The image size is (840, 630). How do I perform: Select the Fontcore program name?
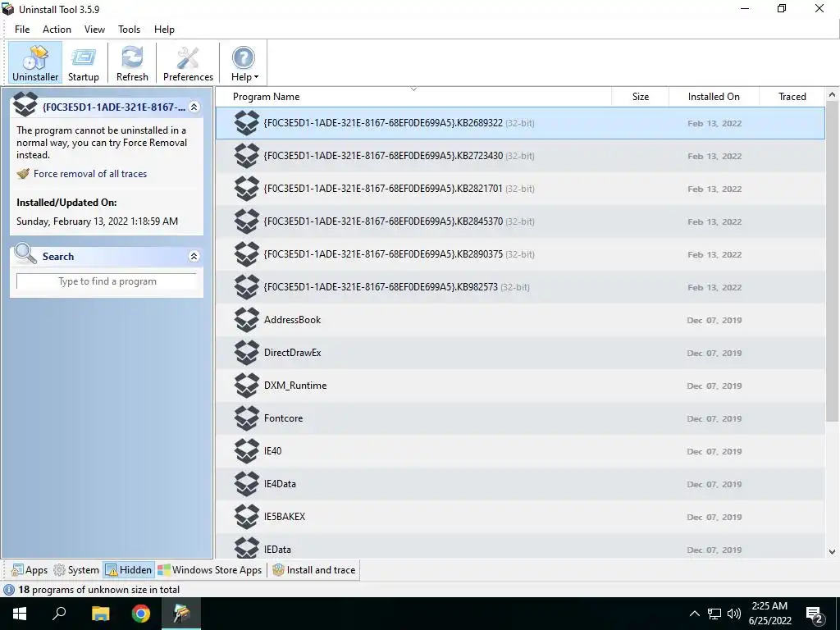(283, 418)
